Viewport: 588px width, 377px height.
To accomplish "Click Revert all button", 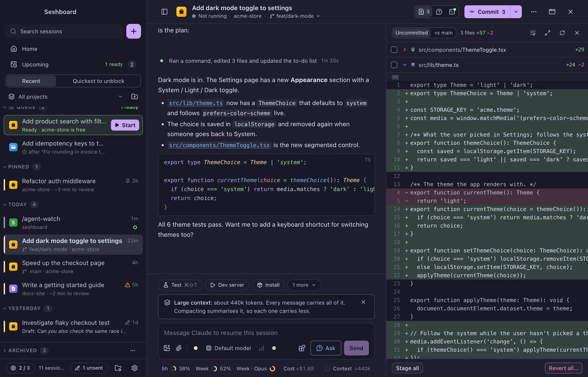I will [563, 368].
